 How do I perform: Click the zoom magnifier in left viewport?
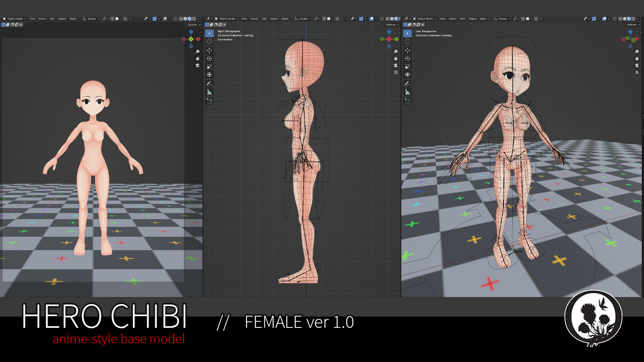pyautogui.click(x=197, y=51)
